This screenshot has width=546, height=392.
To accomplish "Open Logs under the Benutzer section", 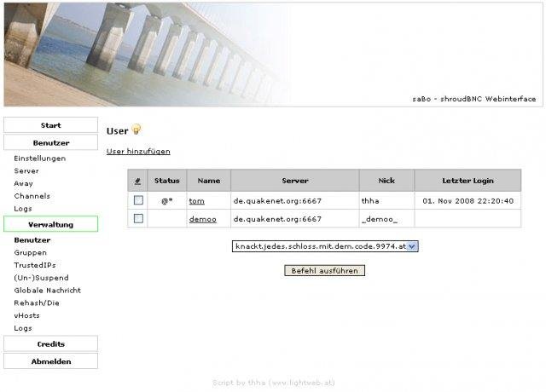I will pos(23,208).
